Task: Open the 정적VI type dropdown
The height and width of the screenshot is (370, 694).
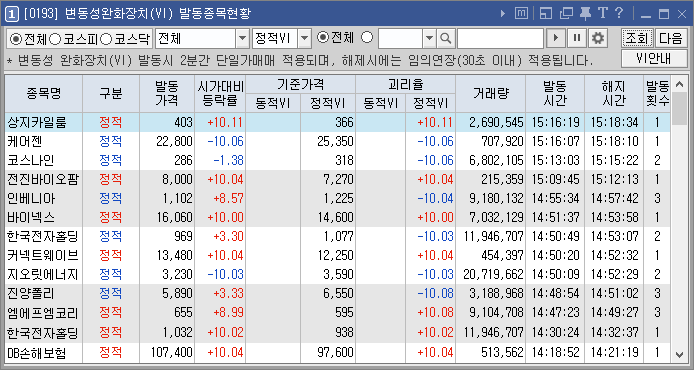Action: tap(304, 39)
